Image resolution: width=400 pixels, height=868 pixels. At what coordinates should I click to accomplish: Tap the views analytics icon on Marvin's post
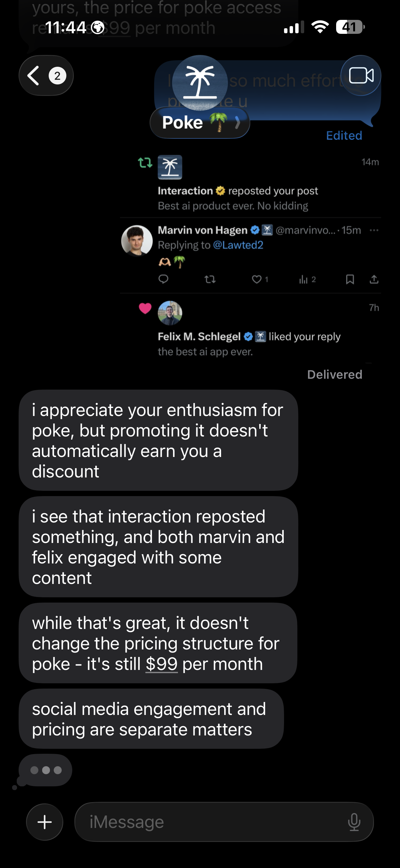[x=303, y=279]
